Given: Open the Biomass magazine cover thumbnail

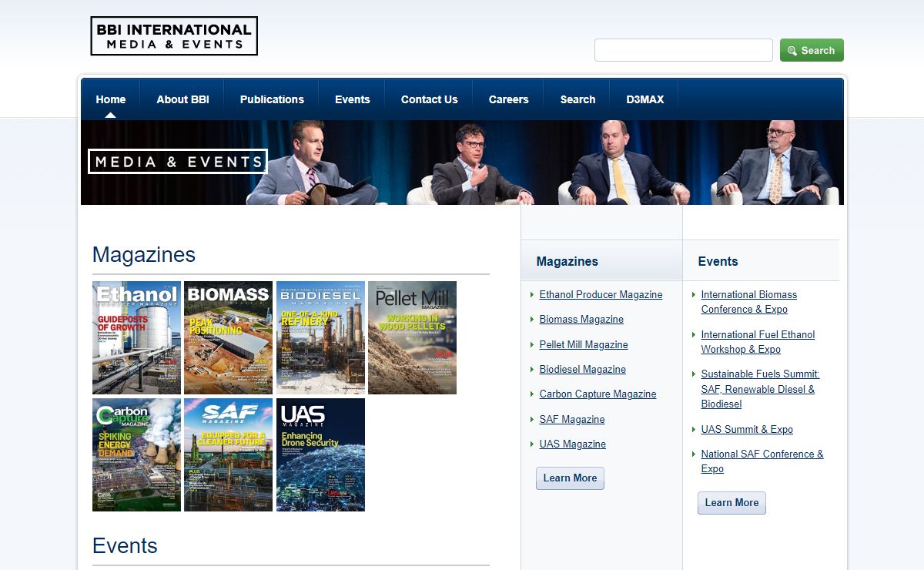Looking at the screenshot, I should coord(228,337).
